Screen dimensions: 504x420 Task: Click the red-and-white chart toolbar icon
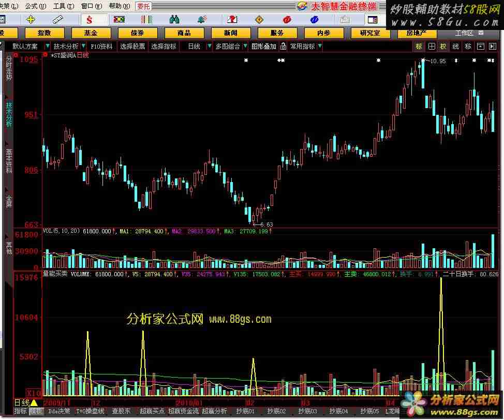pos(232,20)
